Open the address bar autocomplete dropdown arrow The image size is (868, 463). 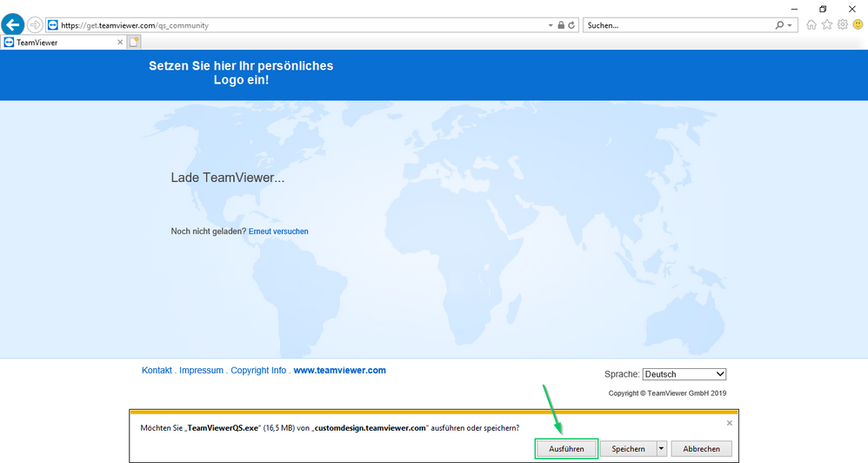point(551,25)
